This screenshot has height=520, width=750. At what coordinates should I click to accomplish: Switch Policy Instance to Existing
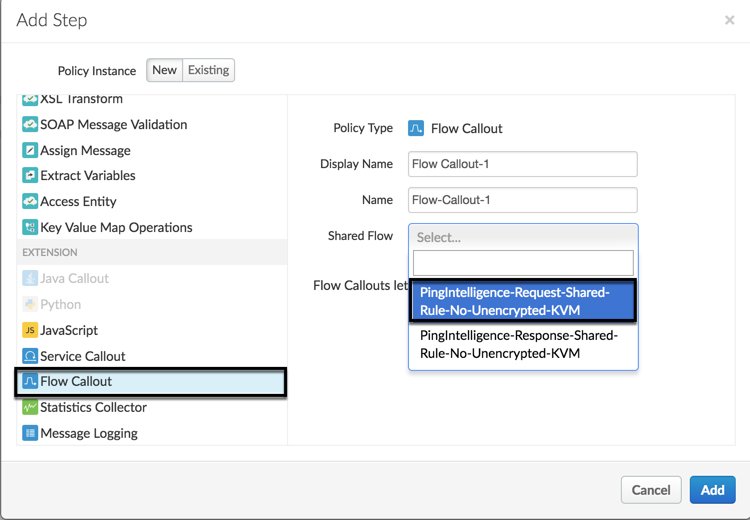pos(209,70)
